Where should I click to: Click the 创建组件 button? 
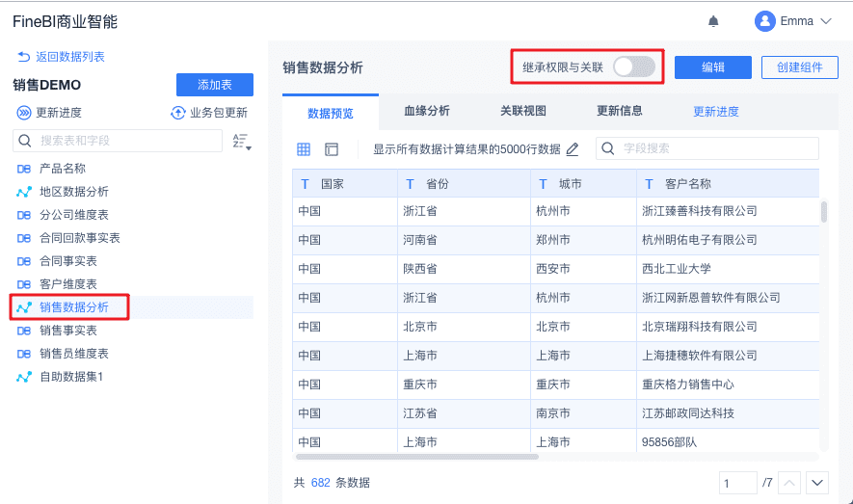pos(799,66)
